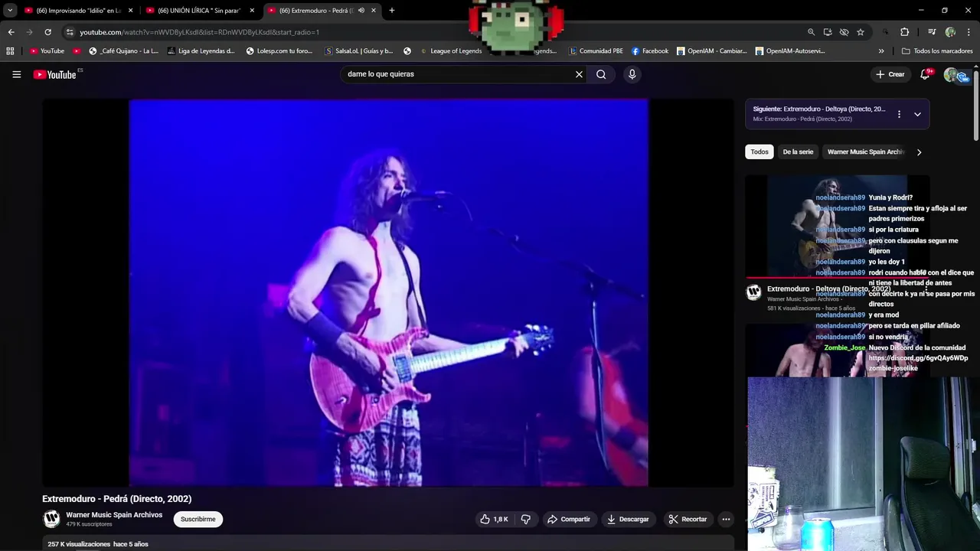Viewport: 980px width, 551px height.
Task: Click the Recortar clip button
Action: click(x=688, y=519)
